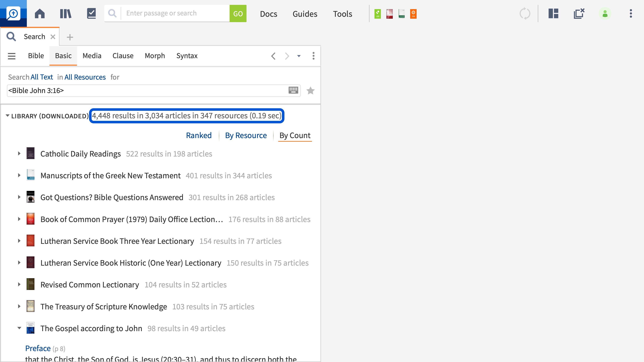Switch to the Clause search tab

coord(123,56)
